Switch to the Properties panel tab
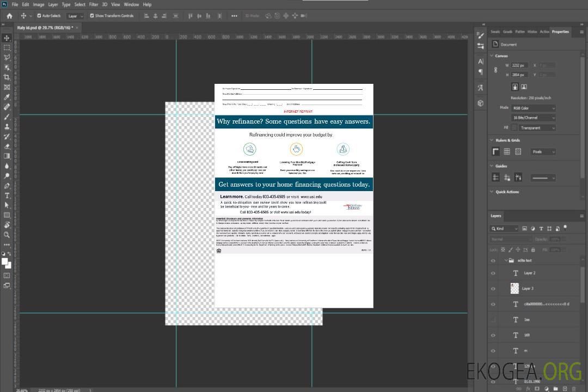Image resolution: width=588 pixels, height=392 pixels. (560, 32)
